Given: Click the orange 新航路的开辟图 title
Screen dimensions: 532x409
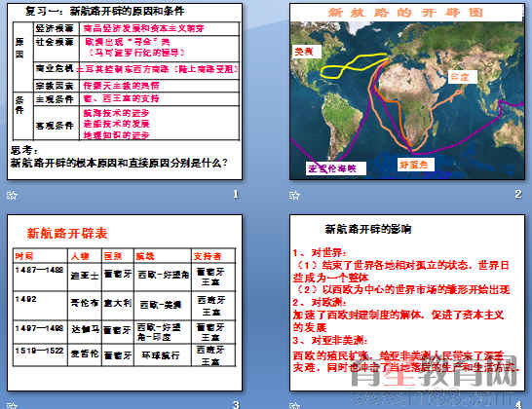Looking at the screenshot, I should pyautogui.click(x=405, y=13).
